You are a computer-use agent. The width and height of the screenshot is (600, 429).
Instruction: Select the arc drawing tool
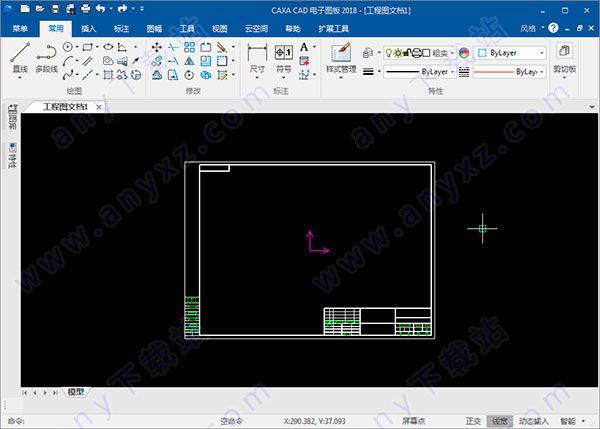coord(68,61)
